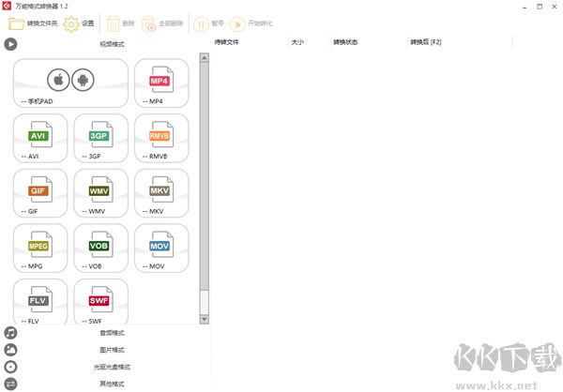Viewport: 563px width, 392px height.
Task: Expand the 其他格式 other formats category
Action: [x=104, y=384]
